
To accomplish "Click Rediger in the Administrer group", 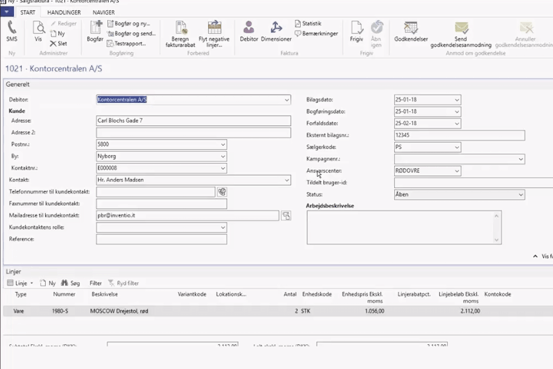I will (63, 24).
